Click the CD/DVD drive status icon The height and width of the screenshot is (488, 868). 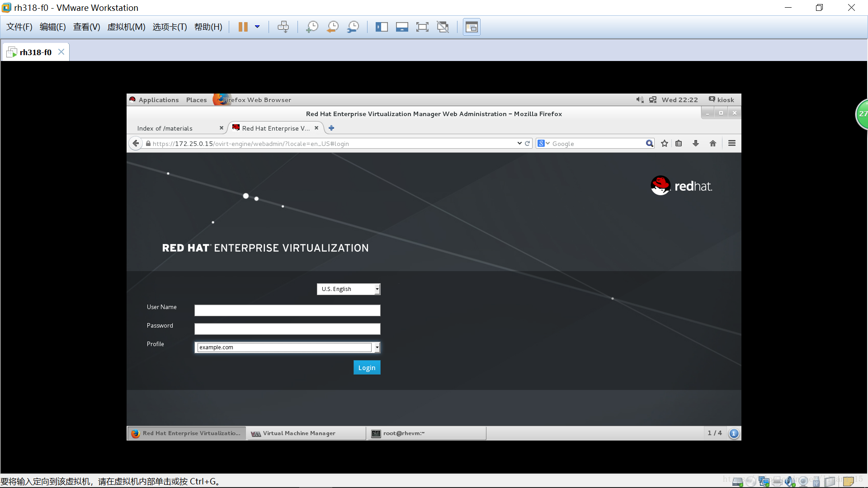[751, 482]
